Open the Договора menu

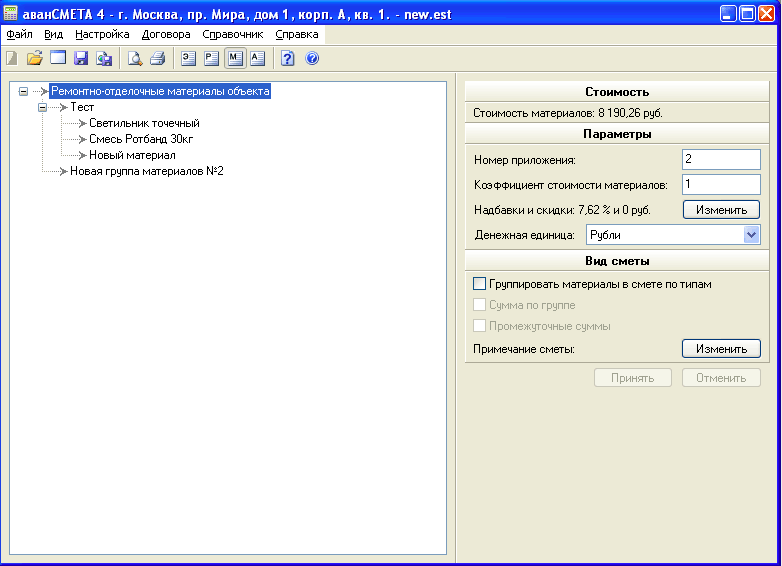pos(166,34)
